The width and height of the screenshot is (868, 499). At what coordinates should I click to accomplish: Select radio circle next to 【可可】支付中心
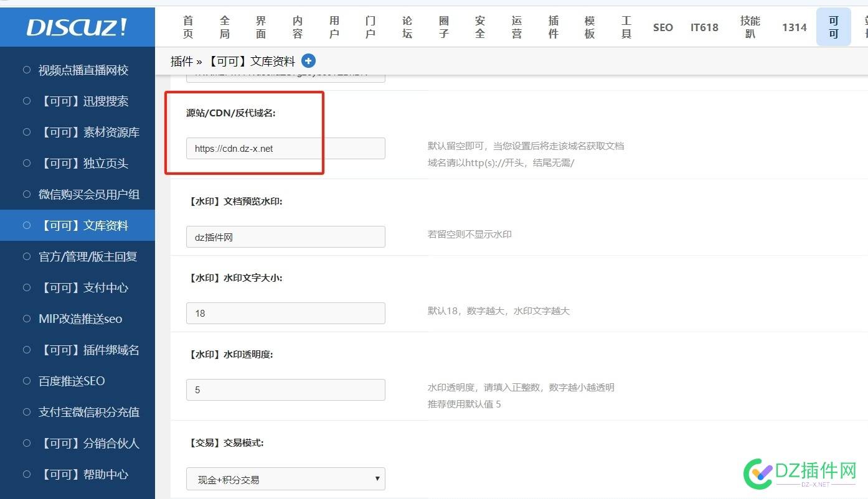pos(26,287)
